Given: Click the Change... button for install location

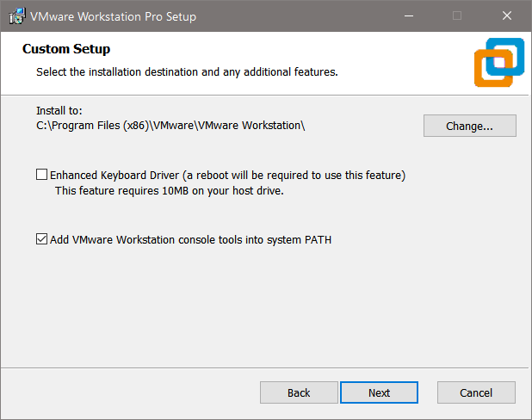Looking at the screenshot, I should 469,126.
